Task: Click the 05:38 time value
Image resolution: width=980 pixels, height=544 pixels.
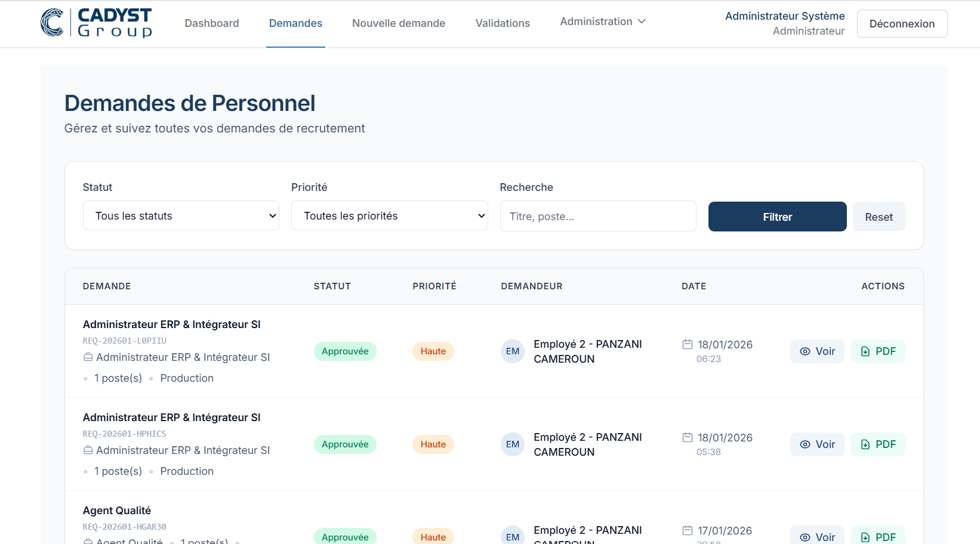Action: point(709,452)
